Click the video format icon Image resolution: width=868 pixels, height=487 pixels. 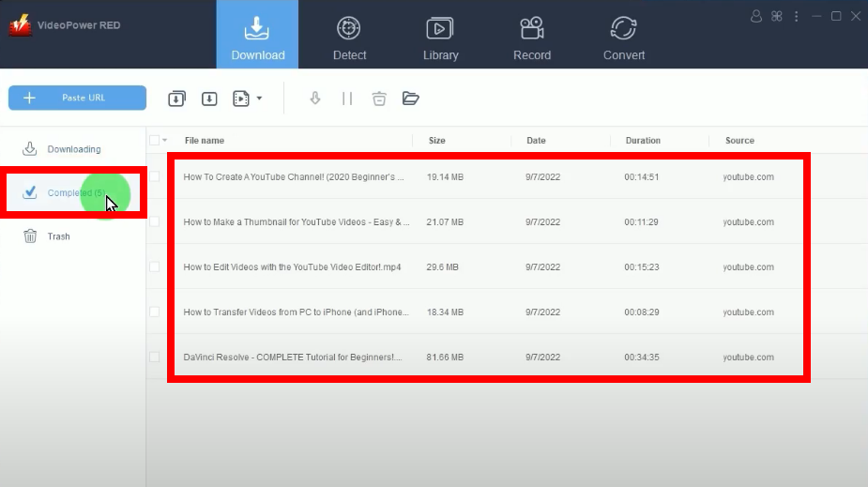pos(241,99)
